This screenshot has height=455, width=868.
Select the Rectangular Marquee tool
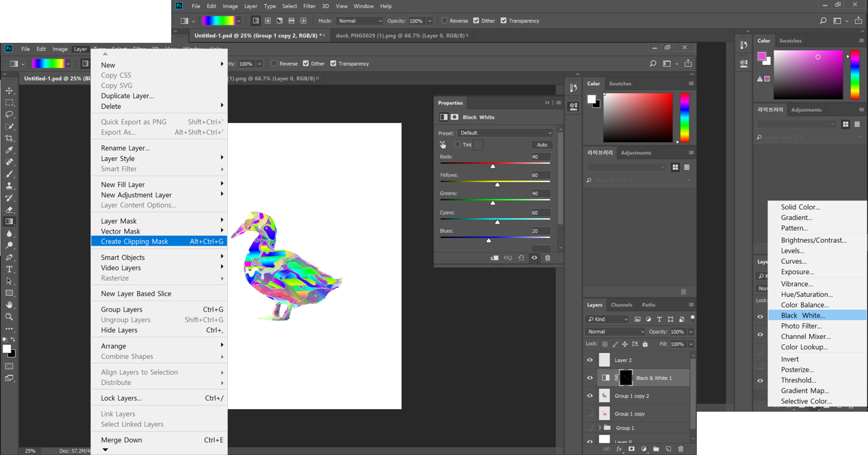[x=9, y=102]
